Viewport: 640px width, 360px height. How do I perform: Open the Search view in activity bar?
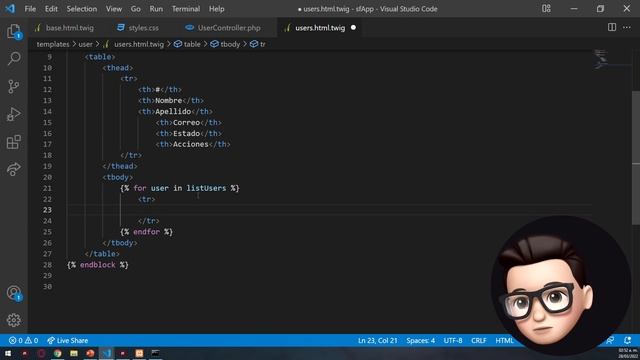tap(14, 59)
